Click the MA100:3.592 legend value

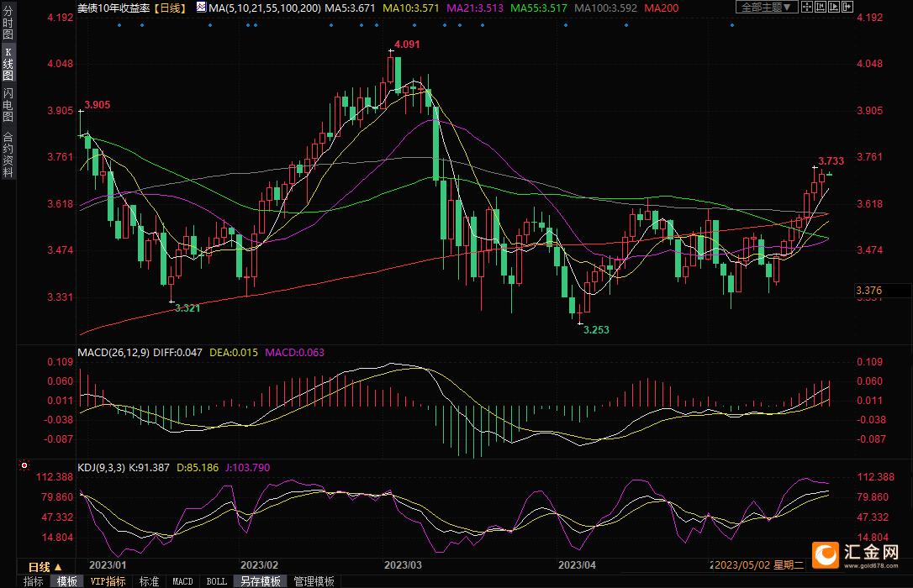[x=605, y=8]
